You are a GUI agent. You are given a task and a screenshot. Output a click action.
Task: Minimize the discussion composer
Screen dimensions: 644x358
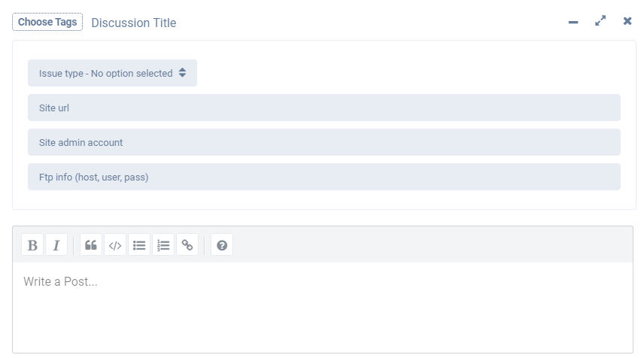(573, 22)
